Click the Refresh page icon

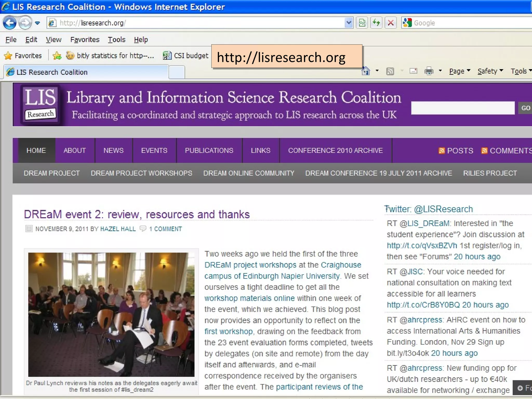pos(376,23)
